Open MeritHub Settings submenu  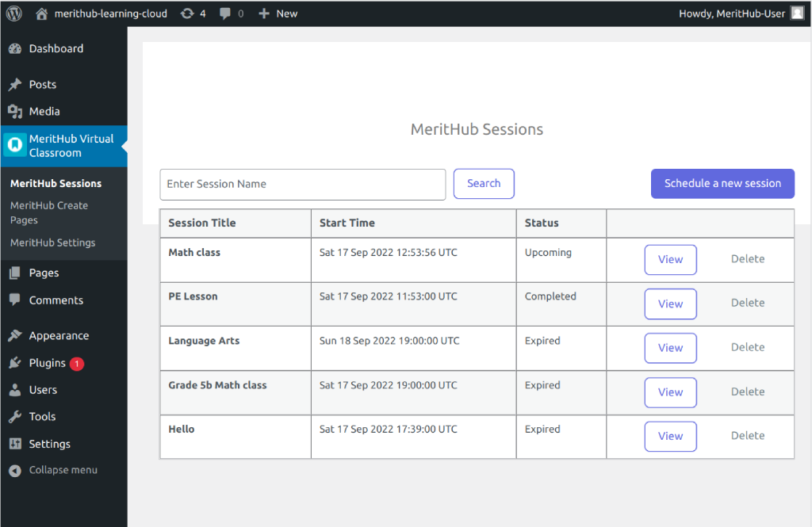coord(53,242)
